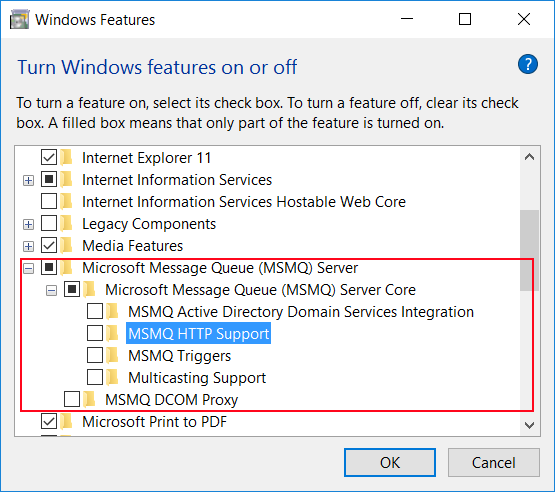Click the Microsoft Print to PDF folder icon
Screen dimensions: 555x492
point(67,421)
